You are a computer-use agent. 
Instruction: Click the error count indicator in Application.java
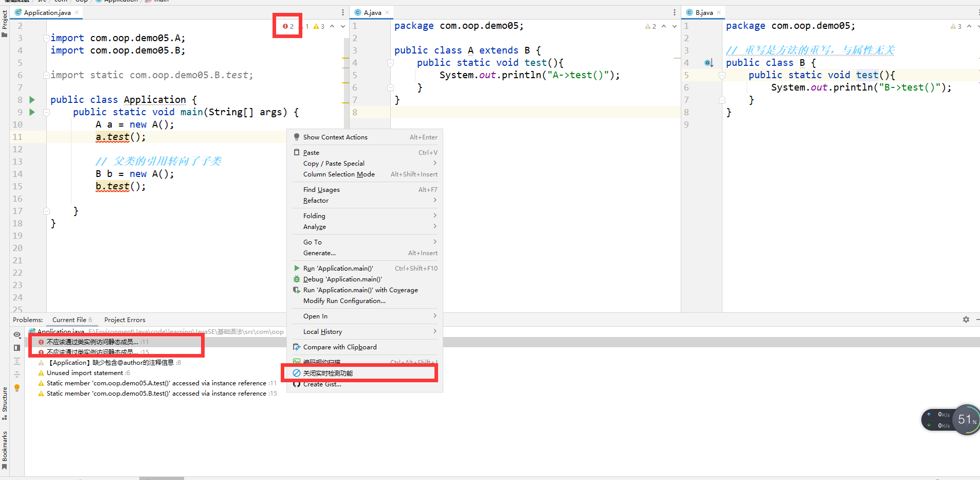(288, 26)
